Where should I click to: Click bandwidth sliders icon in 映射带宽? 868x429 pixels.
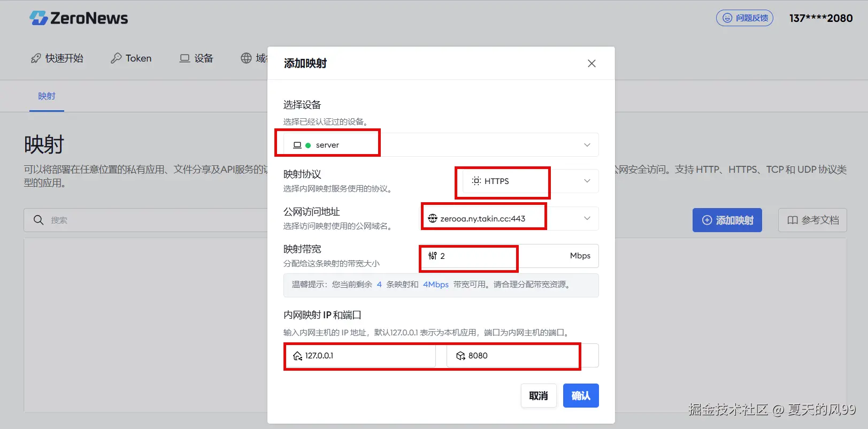tap(433, 256)
